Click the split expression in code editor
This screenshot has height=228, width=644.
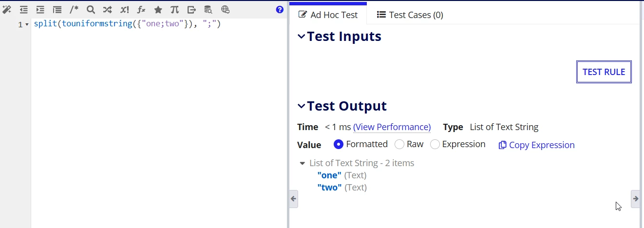click(x=128, y=24)
